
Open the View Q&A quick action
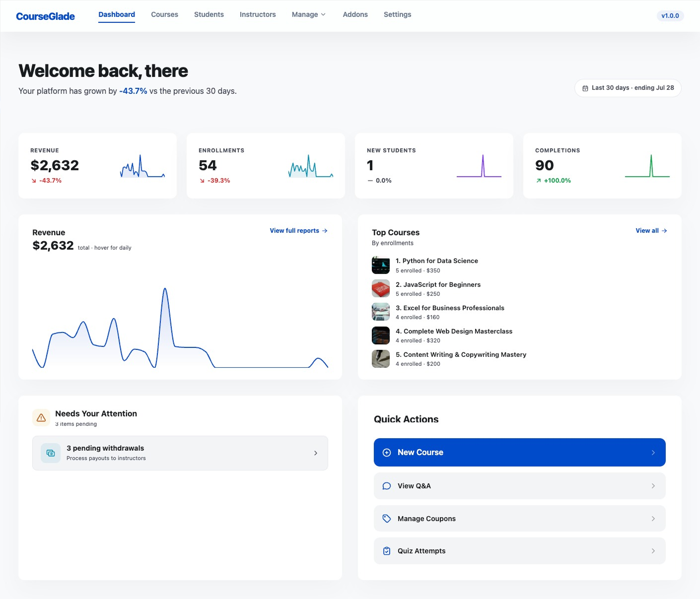[519, 486]
